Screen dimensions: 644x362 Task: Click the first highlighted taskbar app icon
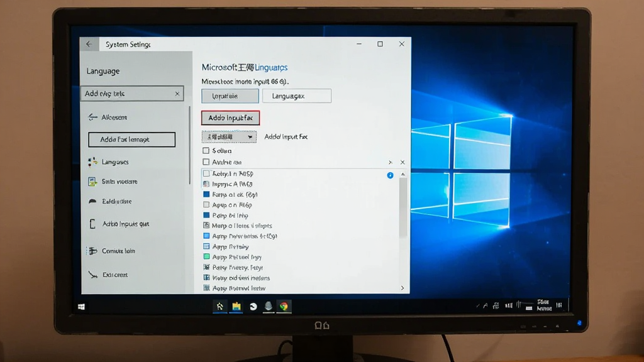pos(220,306)
